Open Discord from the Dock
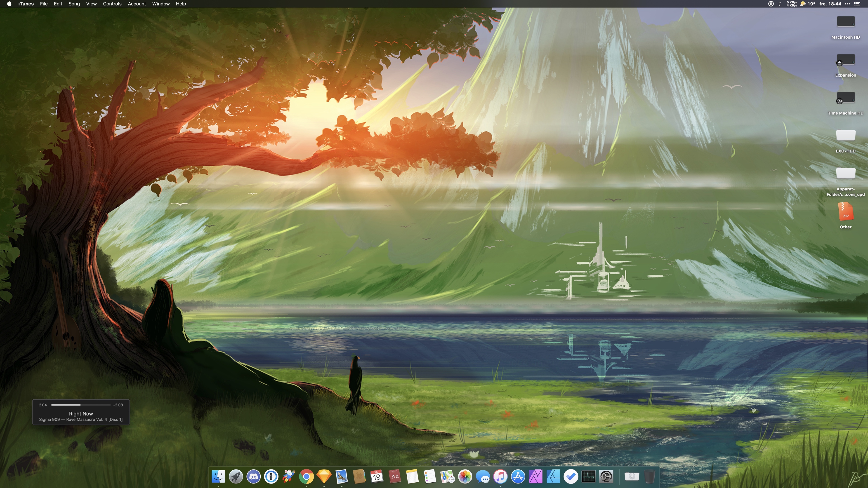The image size is (868, 488). pyautogui.click(x=254, y=476)
